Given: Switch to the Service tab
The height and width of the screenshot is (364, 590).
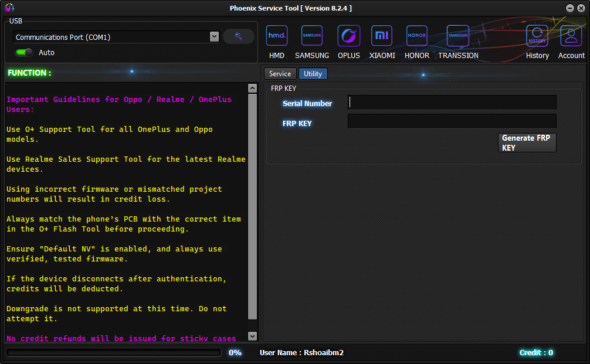Looking at the screenshot, I should click(280, 73).
